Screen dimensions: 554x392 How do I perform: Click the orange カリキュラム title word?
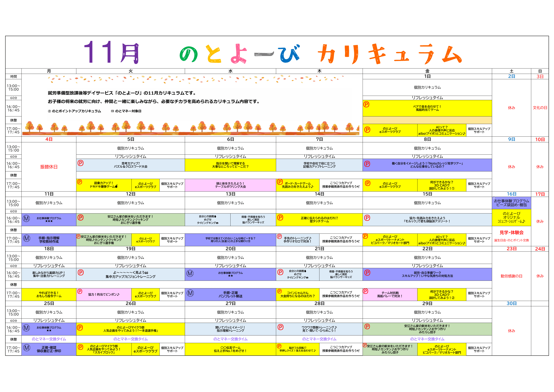[x=389, y=54]
